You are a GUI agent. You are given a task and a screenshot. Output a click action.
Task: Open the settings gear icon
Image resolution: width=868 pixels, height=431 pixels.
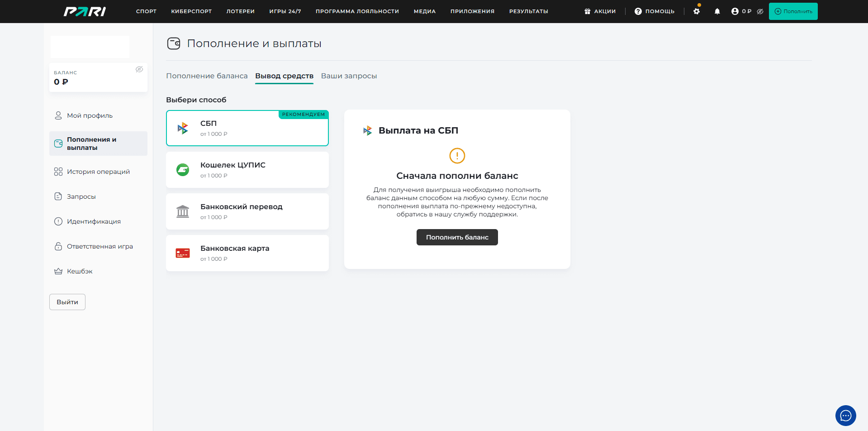pyautogui.click(x=697, y=11)
